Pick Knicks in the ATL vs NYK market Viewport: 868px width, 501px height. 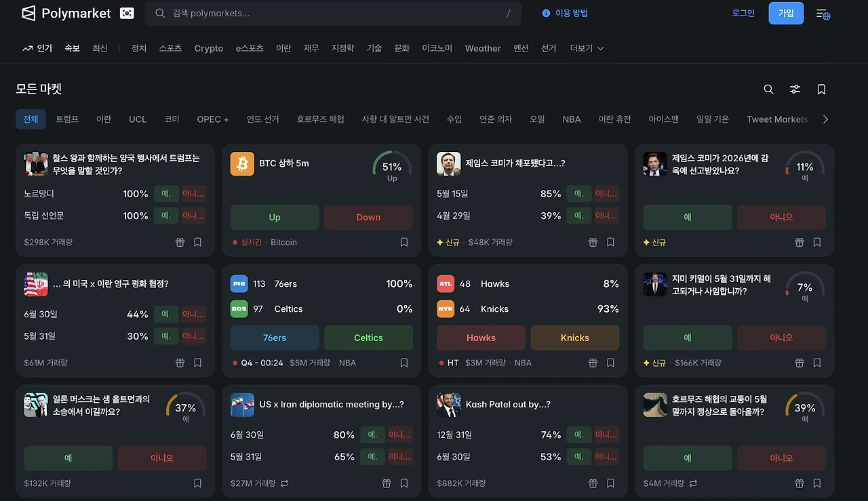[575, 338]
